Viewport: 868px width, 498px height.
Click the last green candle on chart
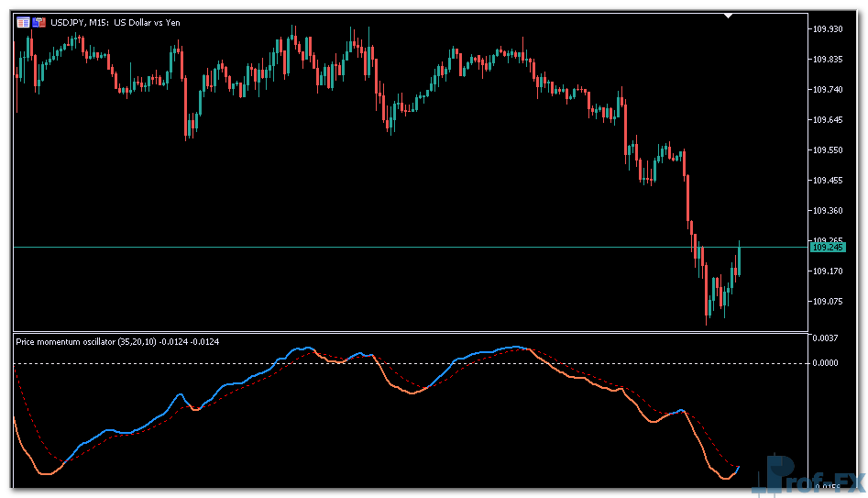(x=739, y=260)
